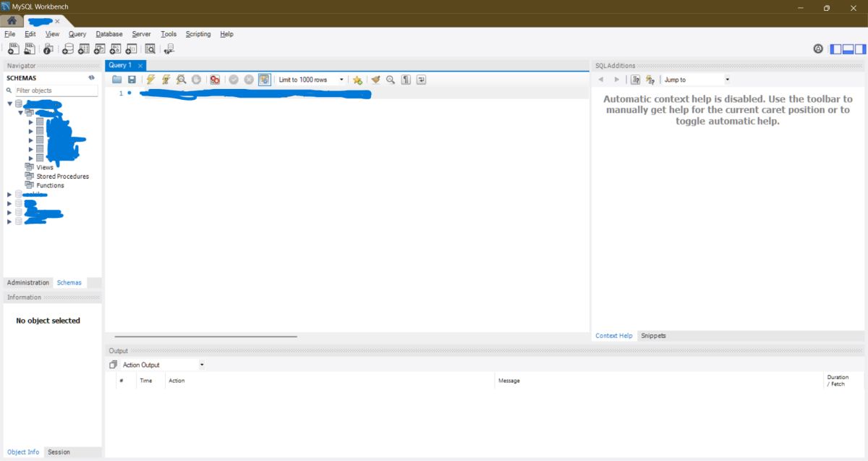This screenshot has height=461, width=868.
Task: Select the Views node in schema tree
Action: coord(45,167)
